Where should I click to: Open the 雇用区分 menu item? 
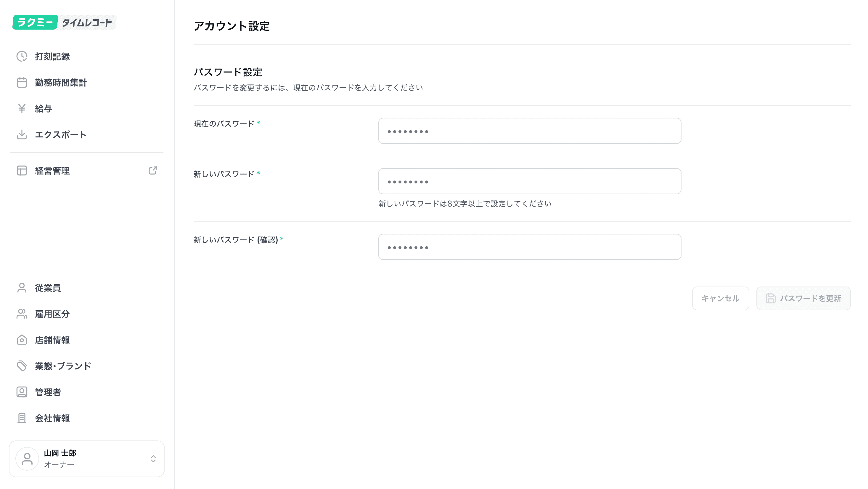pos(52,314)
